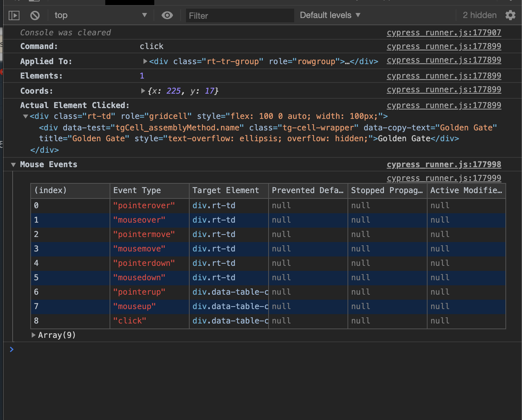Select the "click" event cell
522x420 pixels.
(150, 321)
